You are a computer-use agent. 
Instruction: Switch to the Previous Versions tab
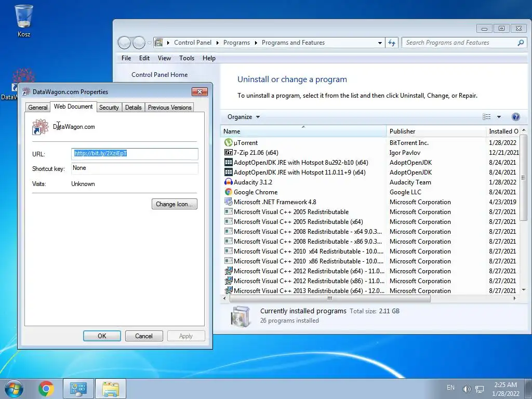coord(170,108)
